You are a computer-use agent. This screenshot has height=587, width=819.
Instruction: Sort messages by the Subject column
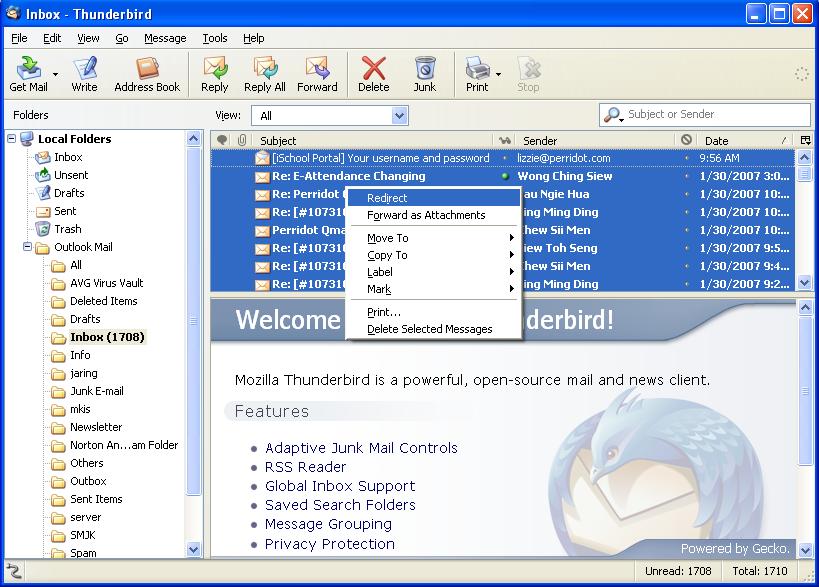[372, 140]
